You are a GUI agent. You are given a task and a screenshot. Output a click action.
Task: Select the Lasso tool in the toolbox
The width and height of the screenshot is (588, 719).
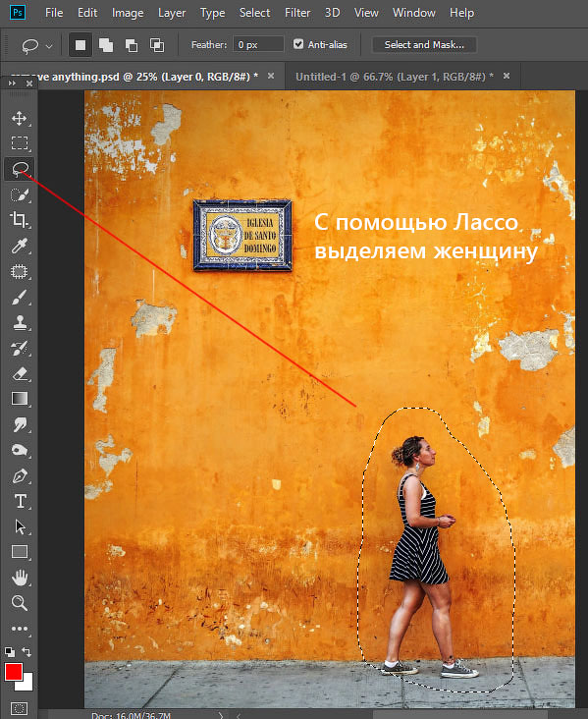coord(19,169)
